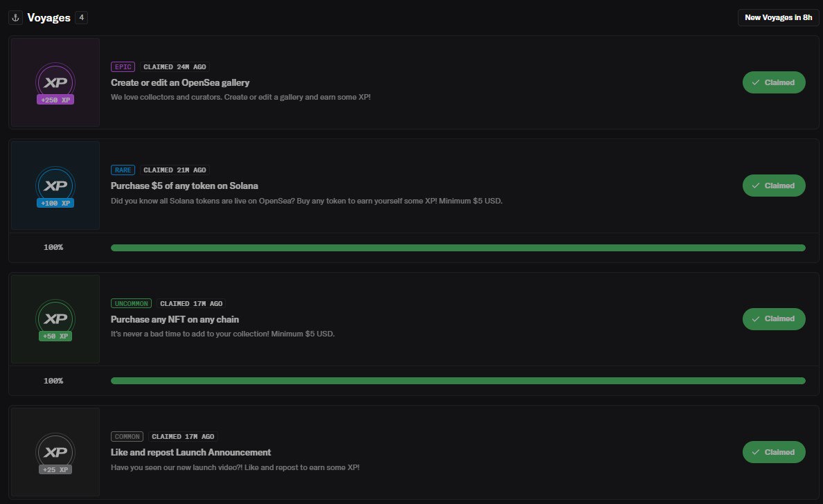Image resolution: width=823 pixels, height=504 pixels.
Task: Click the blue Rare XP badge icon
Action: coord(55,185)
